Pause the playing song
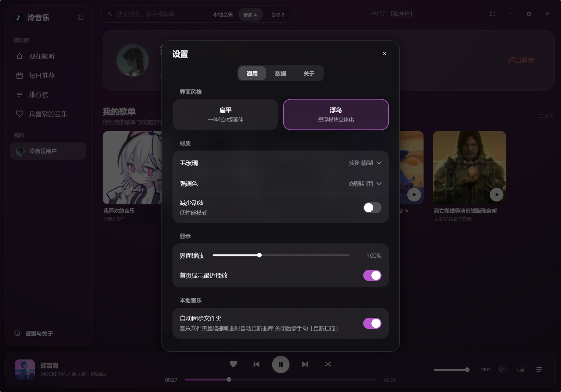This screenshot has height=392, width=561. (280, 364)
